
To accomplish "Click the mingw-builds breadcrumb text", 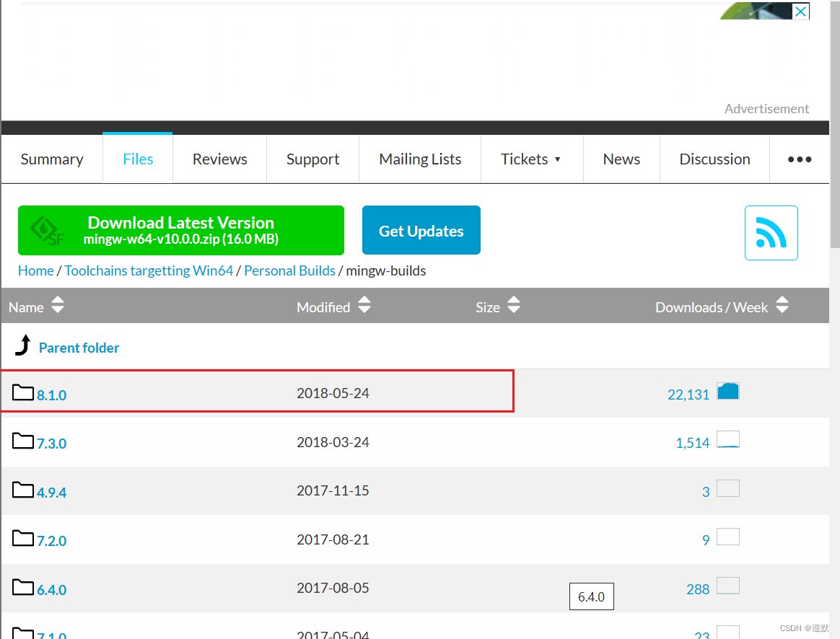I will click(x=385, y=270).
